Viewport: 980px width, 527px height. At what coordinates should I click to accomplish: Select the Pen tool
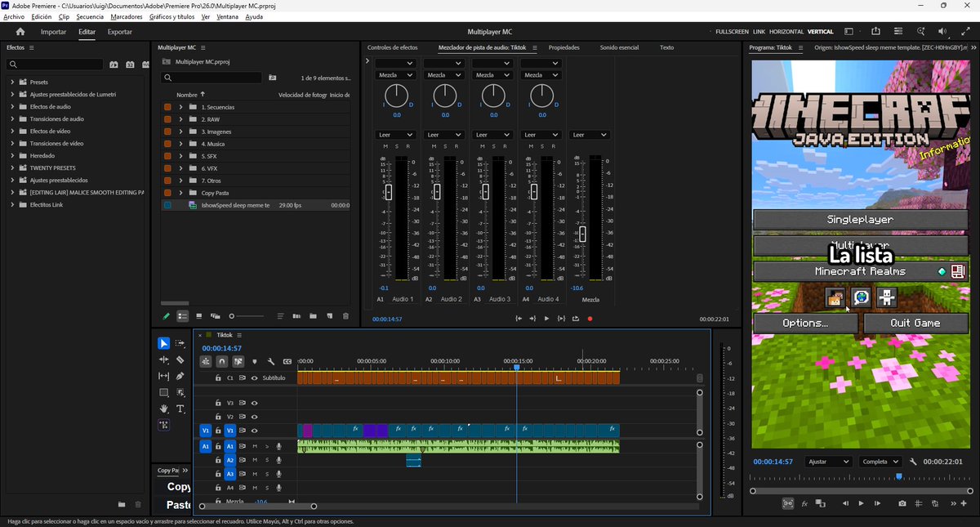pos(180,376)
